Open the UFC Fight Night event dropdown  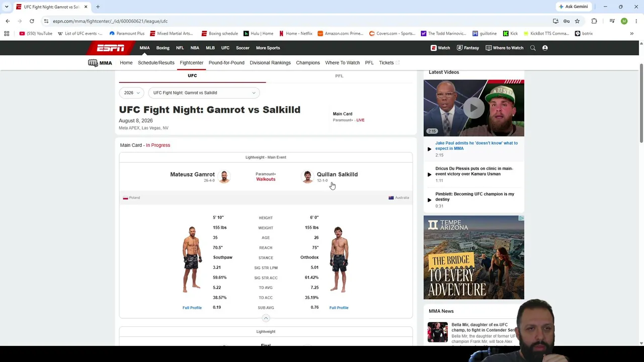pyautogui.click(x=204, y=93)
